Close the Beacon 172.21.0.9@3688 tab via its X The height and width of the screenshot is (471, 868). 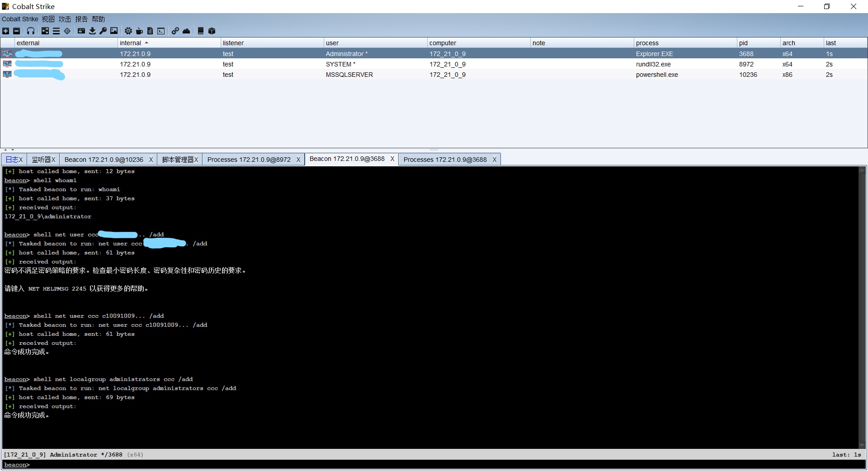(392, 159)
